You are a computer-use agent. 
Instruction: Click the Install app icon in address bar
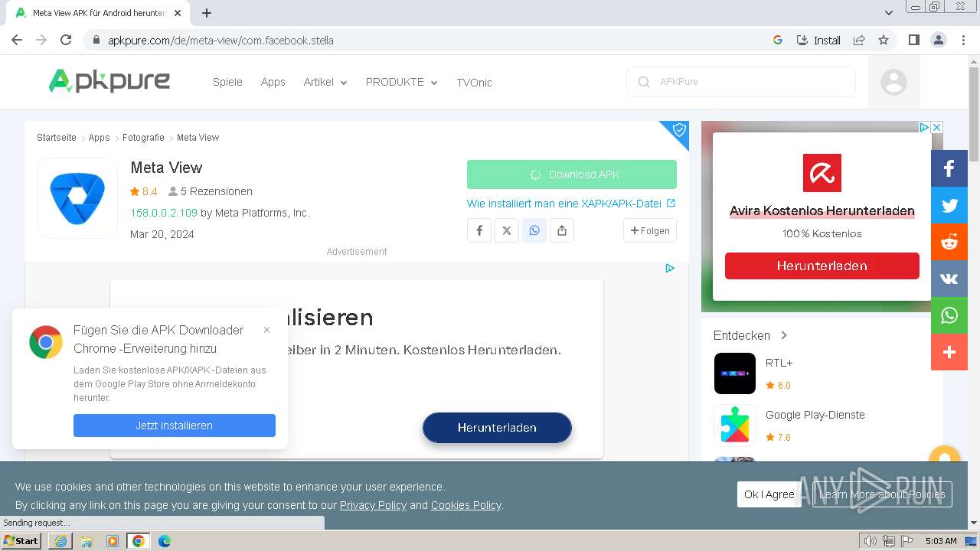tap(818, 40)
